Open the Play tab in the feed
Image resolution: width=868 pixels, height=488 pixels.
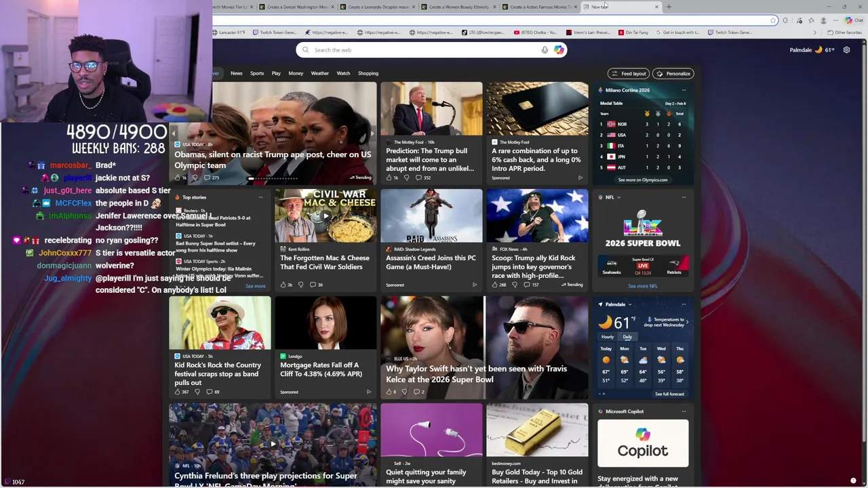[276, 73]
